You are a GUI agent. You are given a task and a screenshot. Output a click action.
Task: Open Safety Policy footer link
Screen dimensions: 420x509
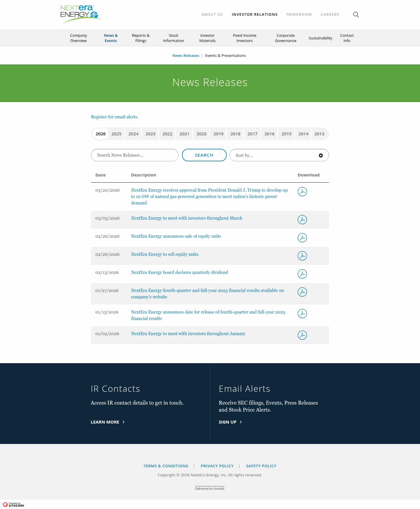(261, 466)
